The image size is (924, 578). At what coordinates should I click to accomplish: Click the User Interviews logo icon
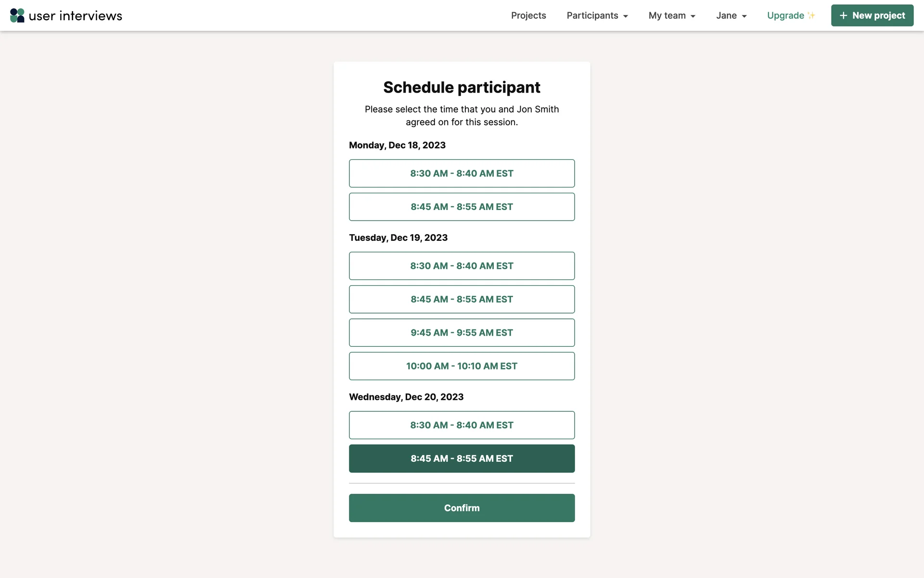coord(17,15)
